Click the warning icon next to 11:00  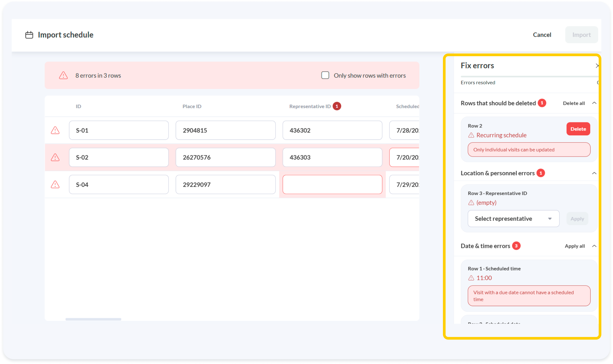[471, 278]
